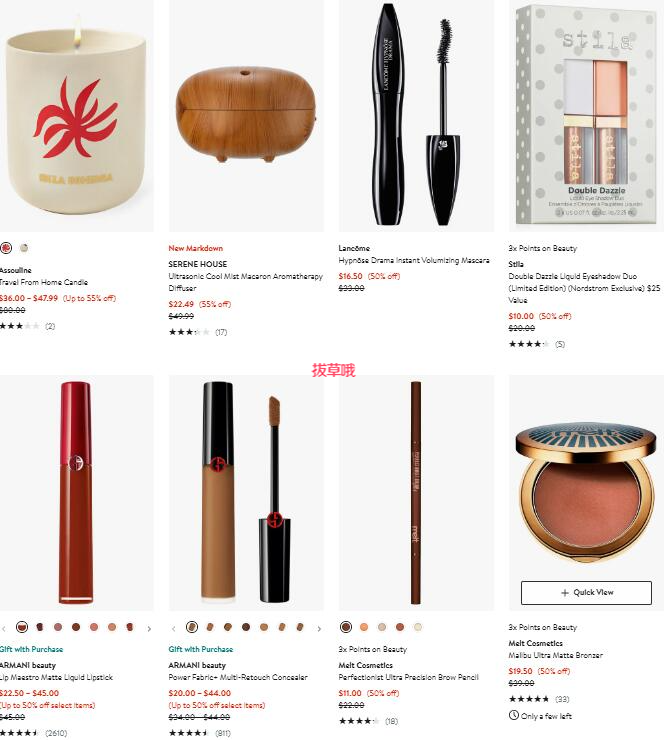
Task: Open Quick View for Malibu bronzer
Action: [586, 592]
